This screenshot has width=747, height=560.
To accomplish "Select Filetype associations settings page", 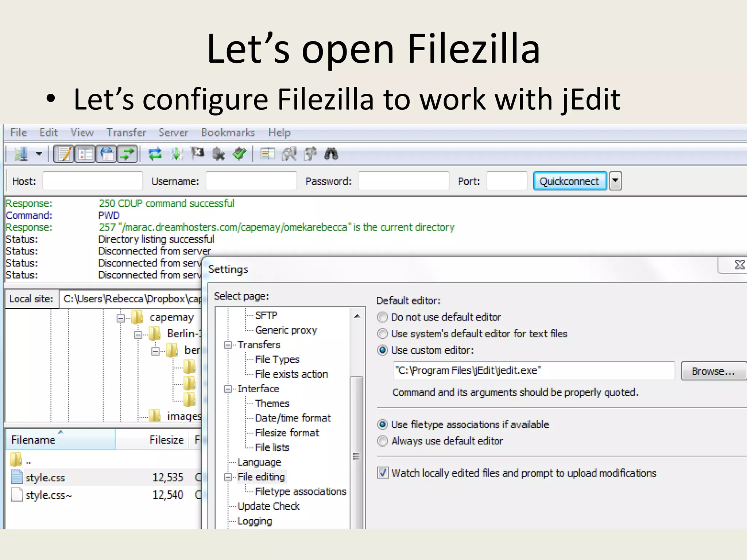I will (x=301, y=492).
